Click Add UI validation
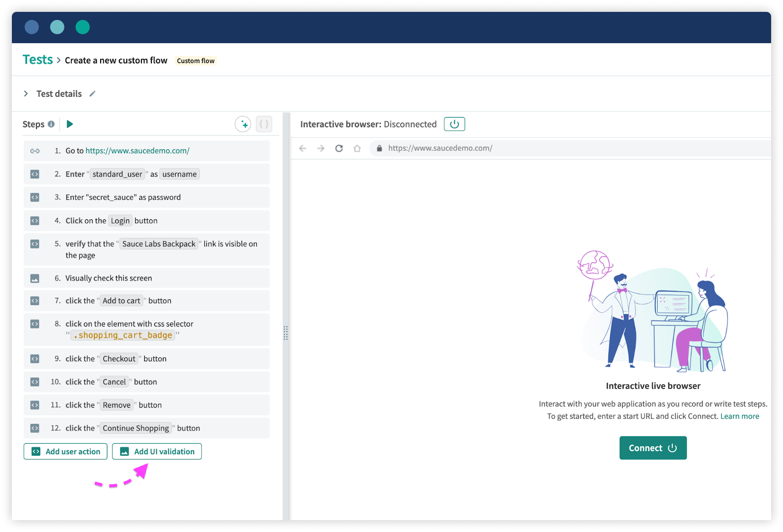The height and width of the screenshot is (532, 783). coord(157,451)
